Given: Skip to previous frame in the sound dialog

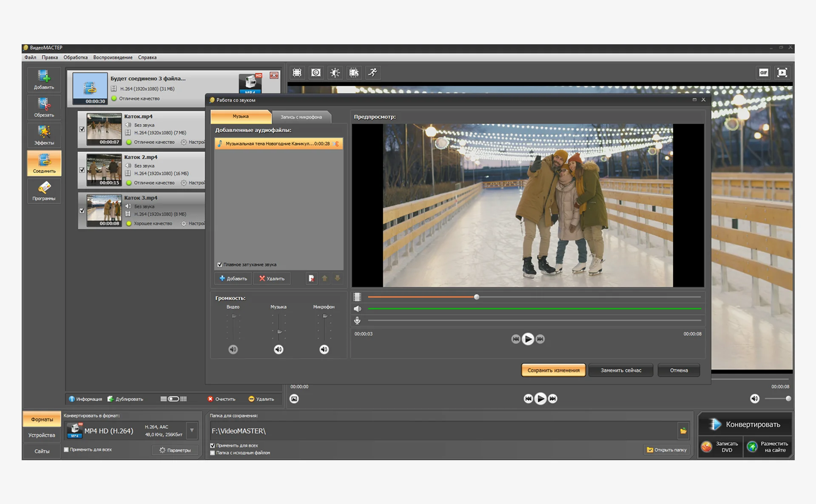Looking at the screenshot, I should pos(516,339).
